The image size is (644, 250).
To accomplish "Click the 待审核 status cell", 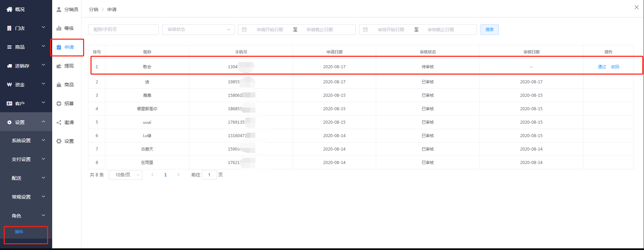I will [x=428, y=67].
